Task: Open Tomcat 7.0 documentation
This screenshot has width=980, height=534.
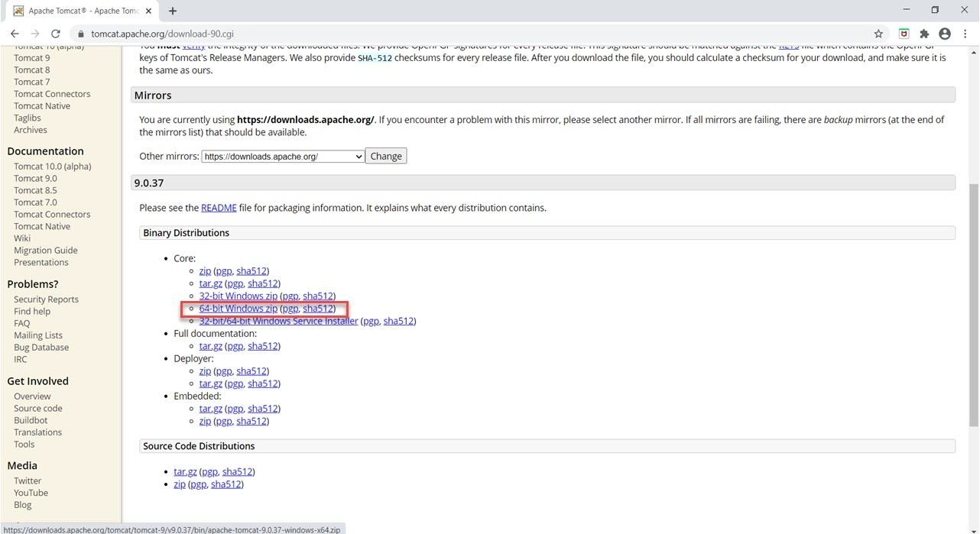Action: 35,202
